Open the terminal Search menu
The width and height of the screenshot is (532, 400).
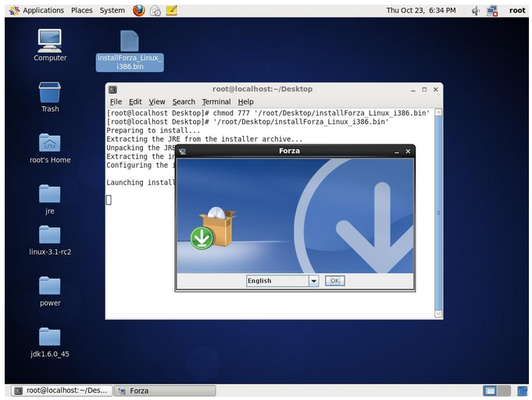(184, 102)
